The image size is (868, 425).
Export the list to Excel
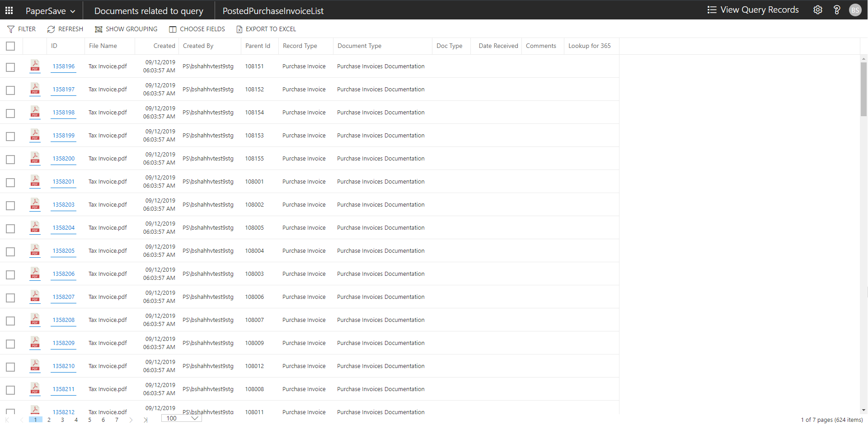coord(266,29)
